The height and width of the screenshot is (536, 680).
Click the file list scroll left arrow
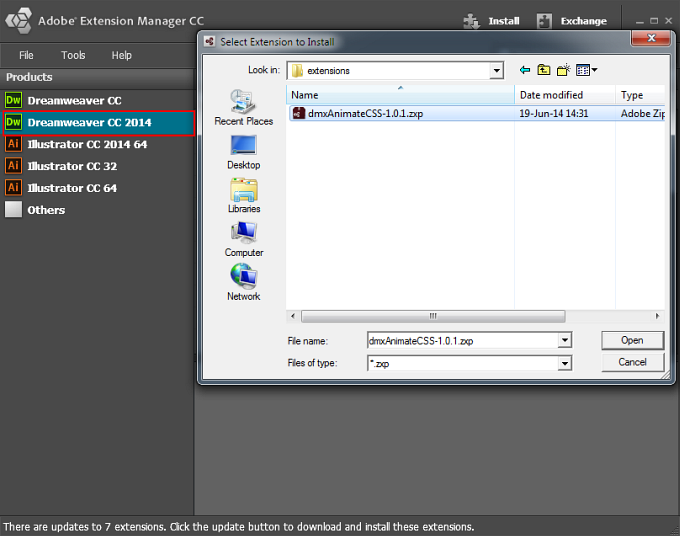click(293, 316)
